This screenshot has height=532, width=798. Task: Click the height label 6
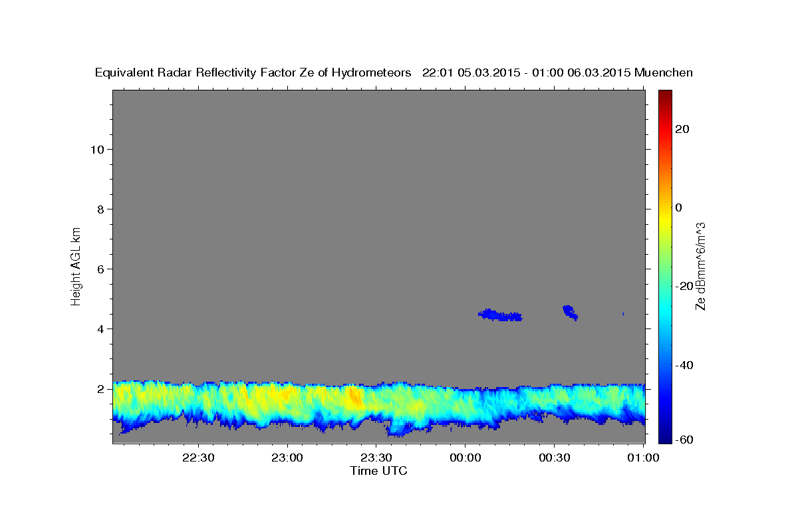point(100,269)
